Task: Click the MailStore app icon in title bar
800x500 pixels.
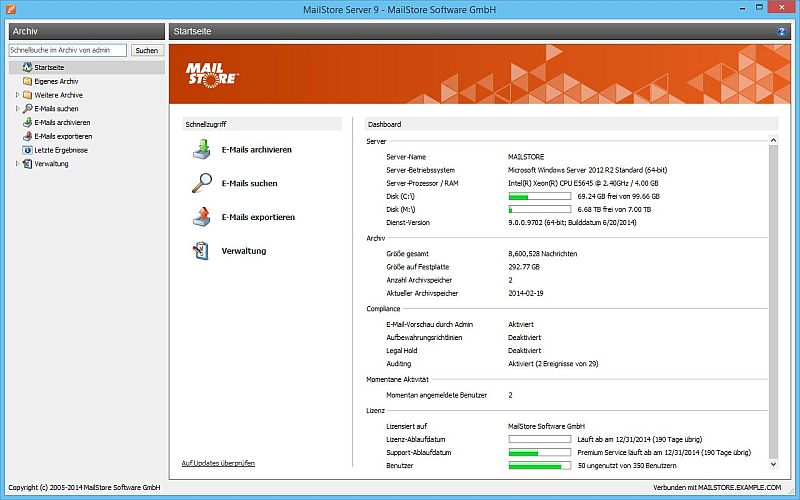Action: pos(11,9)
